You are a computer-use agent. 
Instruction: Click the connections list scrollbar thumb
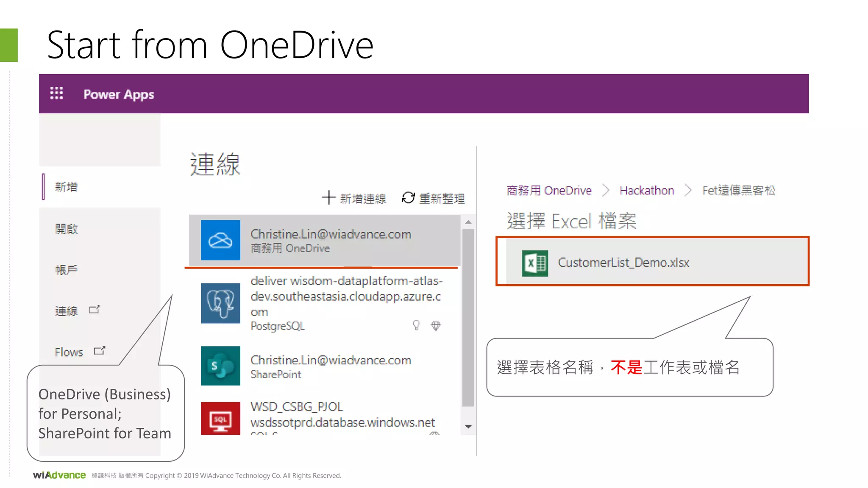(468, 318)
